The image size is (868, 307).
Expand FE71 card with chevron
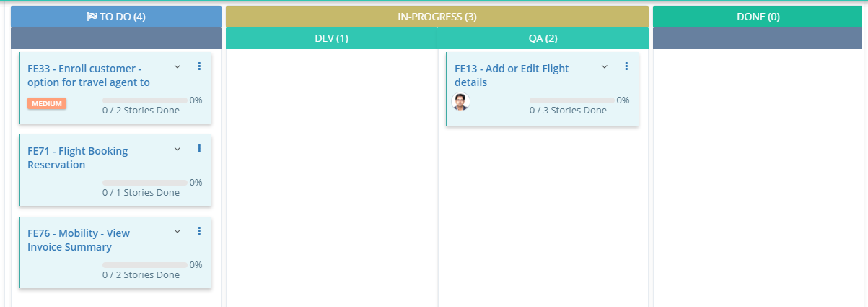(177, 149)
